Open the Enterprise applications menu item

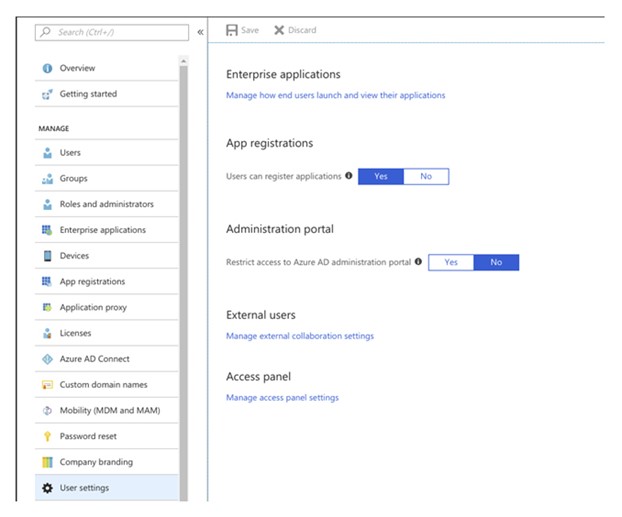[x=102, y=230]
